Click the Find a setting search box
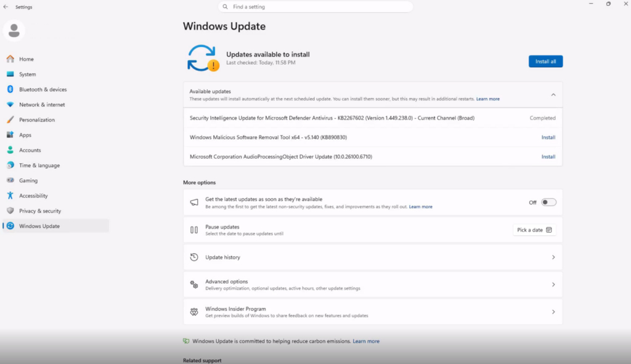Screen dimensions: 631x364 [x=315, y=6]
